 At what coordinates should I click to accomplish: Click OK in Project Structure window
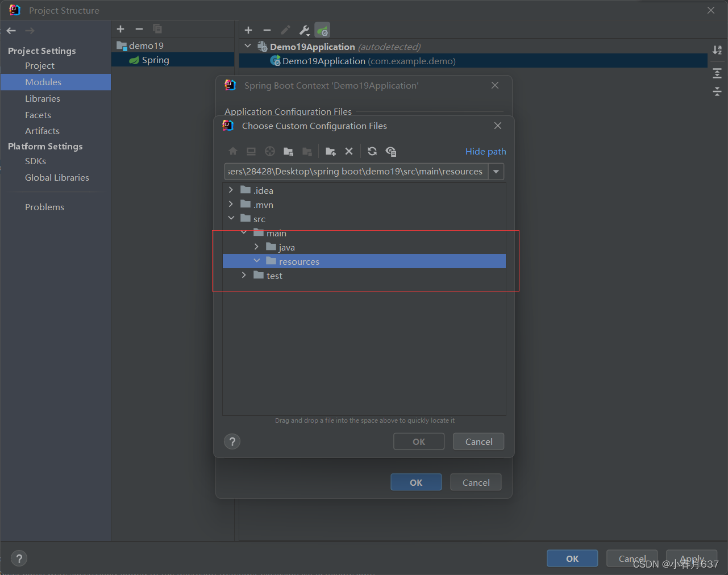(x=572, y=559)
